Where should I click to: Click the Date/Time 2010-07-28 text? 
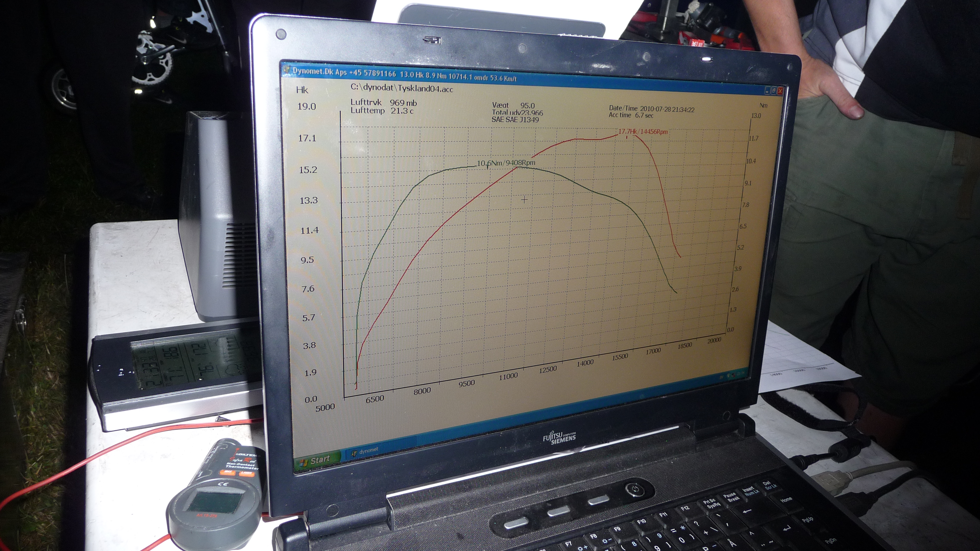pos(651,109)
